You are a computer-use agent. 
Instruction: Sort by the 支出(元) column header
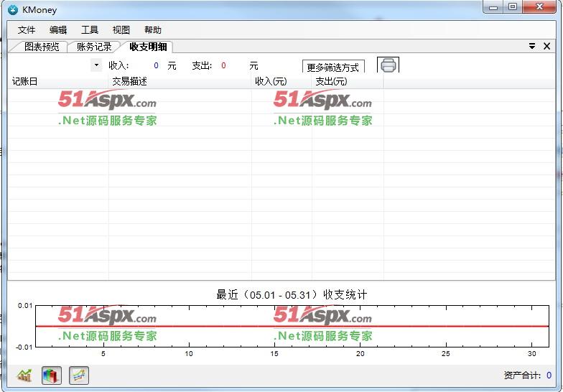348,82
